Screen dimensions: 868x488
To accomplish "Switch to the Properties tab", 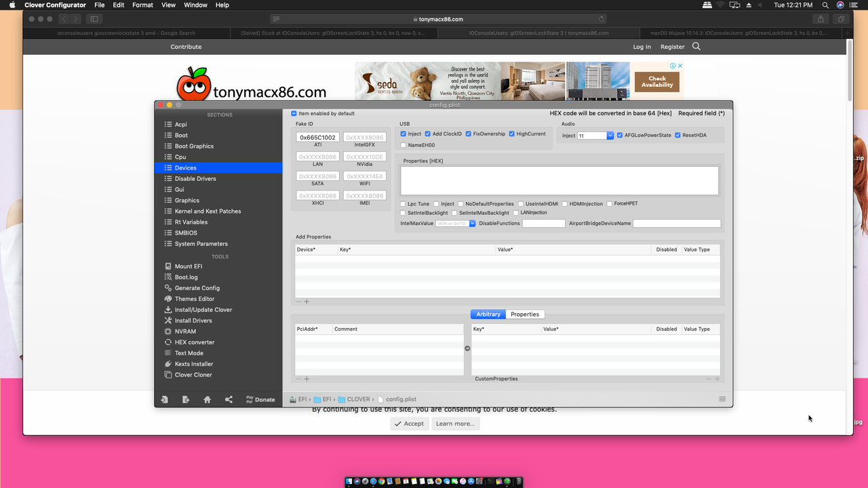I will 525,314.
